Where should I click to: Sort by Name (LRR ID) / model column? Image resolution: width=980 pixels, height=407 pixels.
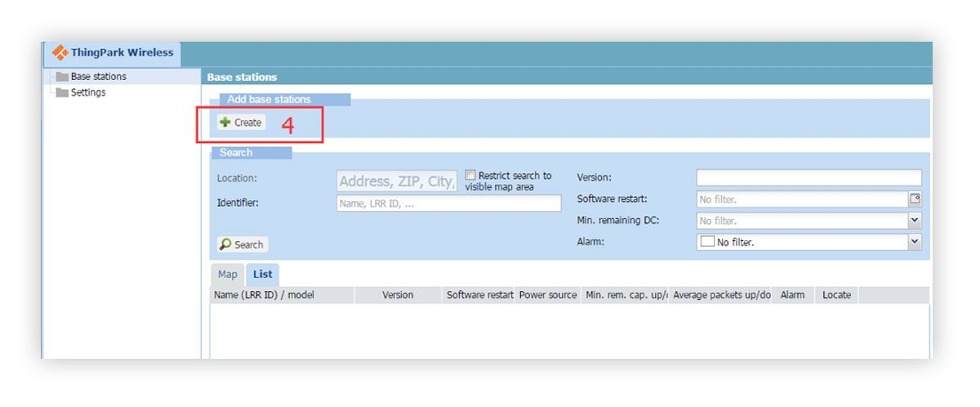click(282, 295)
